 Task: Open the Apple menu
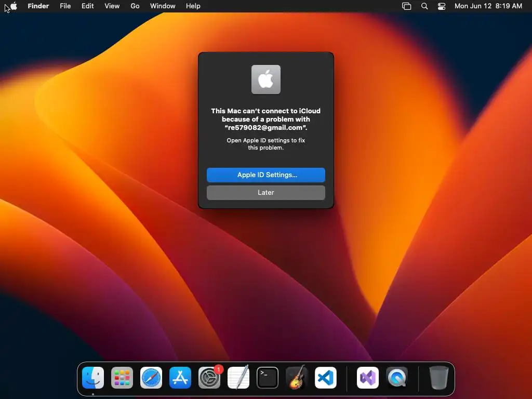(14, 6)
